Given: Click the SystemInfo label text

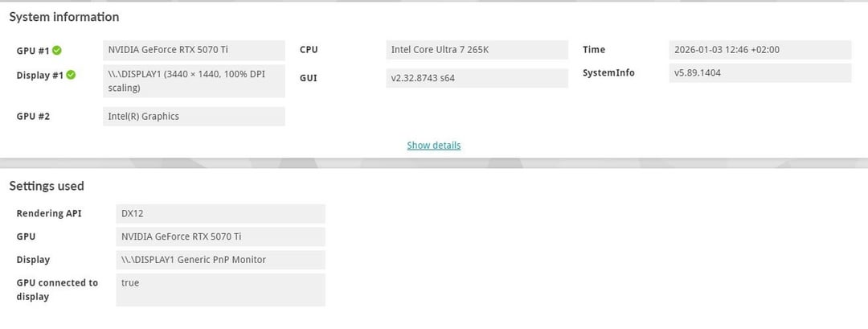Looking at the screenshot, I should pyautogui.click(x=608, y=73).
